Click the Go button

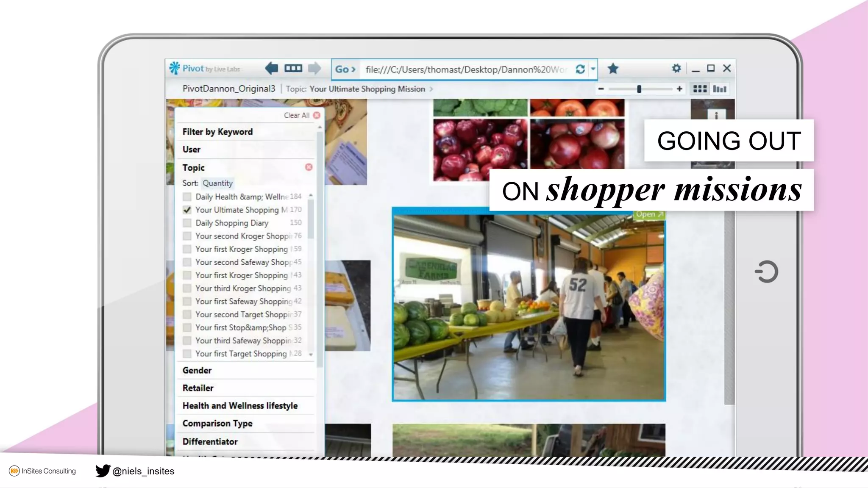[345, 69]
